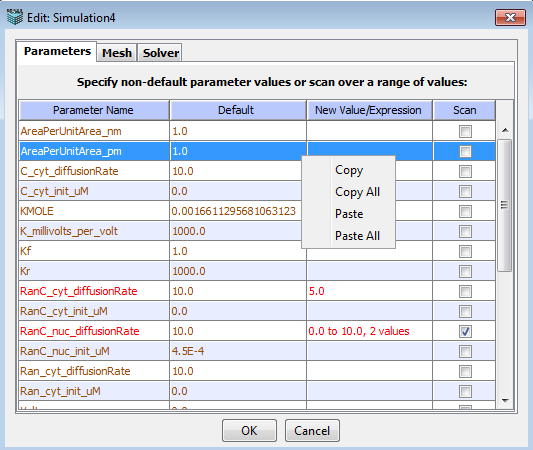533x450 pixels.
Task: Click the vertical scrollbar thumb
Action: click(x=505, y=205)
